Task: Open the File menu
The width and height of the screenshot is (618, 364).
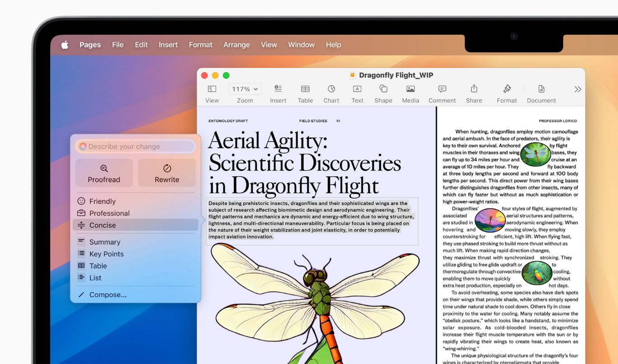Action: click(118, 45)
